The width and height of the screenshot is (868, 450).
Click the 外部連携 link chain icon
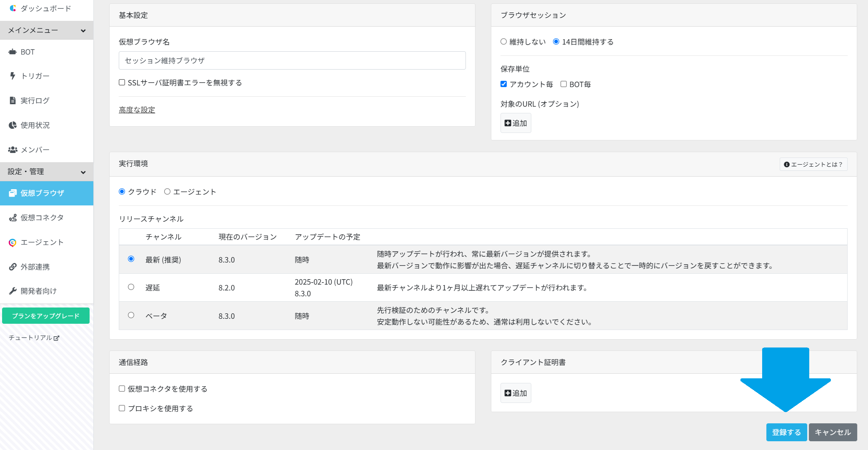click(13, 267)
